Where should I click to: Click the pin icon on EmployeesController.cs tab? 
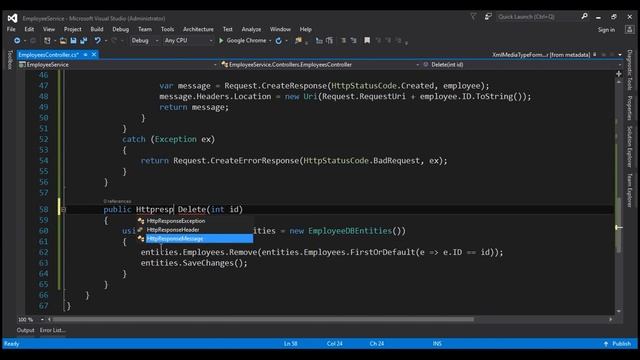pos(86,54)
